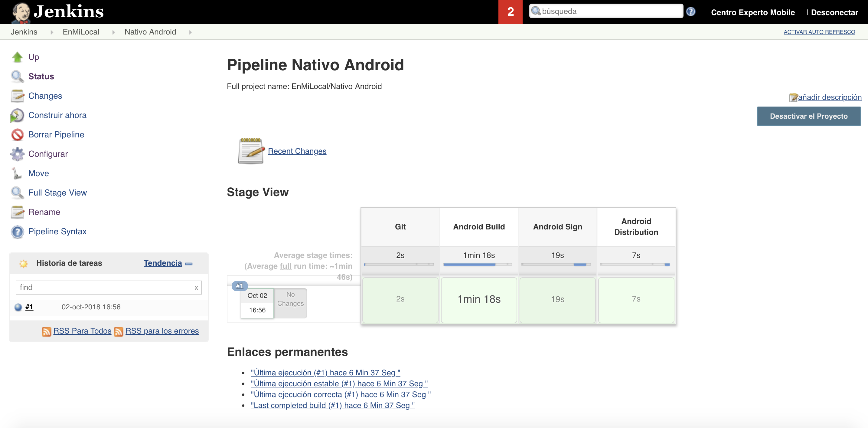The height and width of the screenshot is (428, 868).
Task: Click the Desactivar el Proyecto button
Action: pyautogui.click(x=809, y=116)
